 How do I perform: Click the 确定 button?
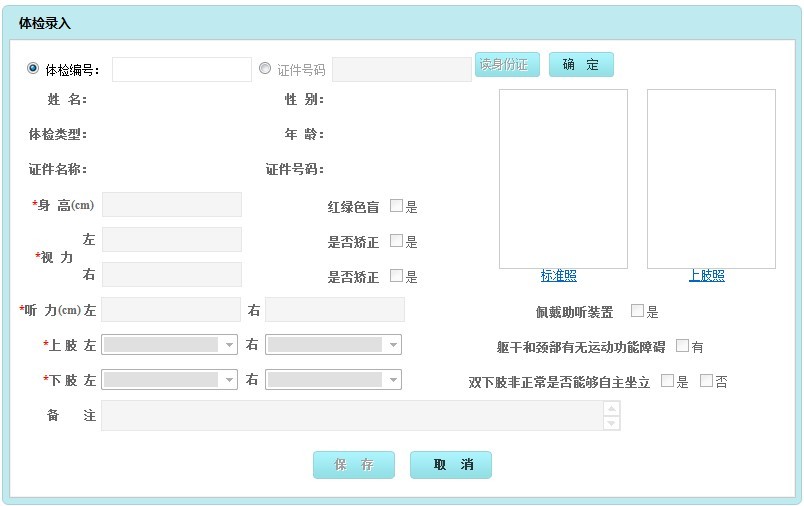point(581,65)
